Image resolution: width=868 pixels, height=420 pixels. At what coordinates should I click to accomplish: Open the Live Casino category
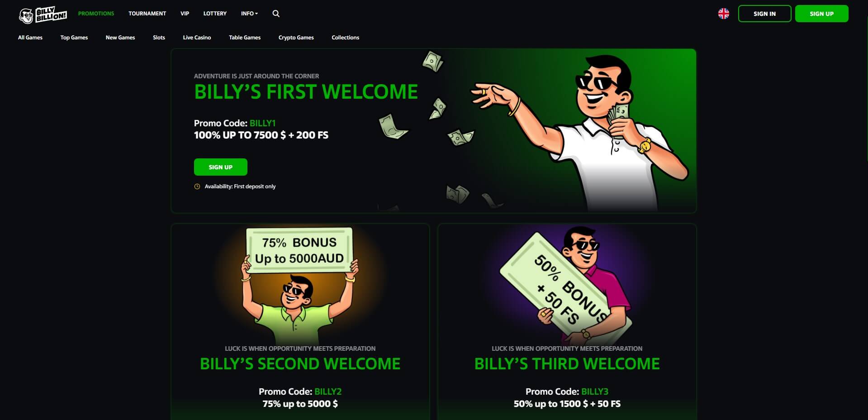[197, 38]
